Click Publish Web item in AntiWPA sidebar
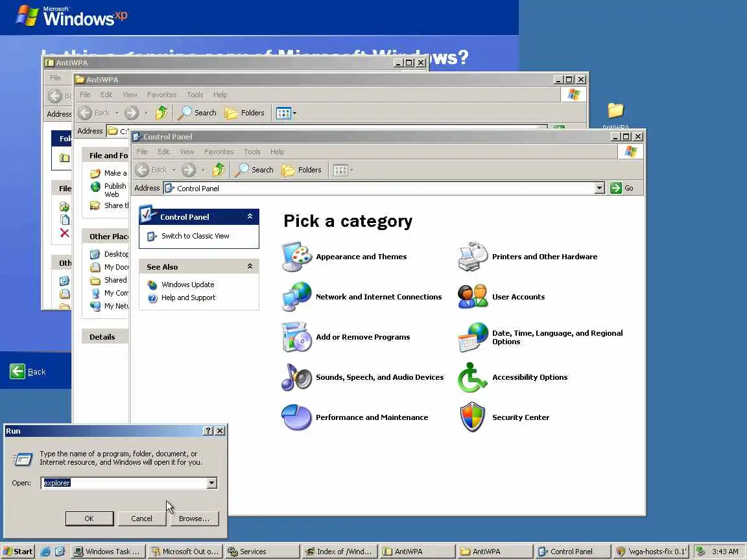The image size is (747, 560). (115, 190)
